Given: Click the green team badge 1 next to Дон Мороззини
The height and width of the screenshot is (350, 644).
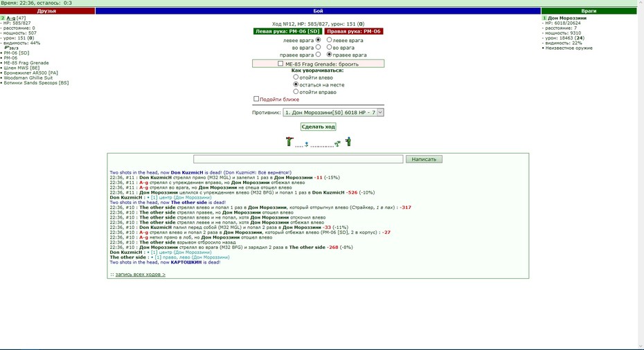Looking at the screenshot, I should pyautogui.click(x=544, y=18).
